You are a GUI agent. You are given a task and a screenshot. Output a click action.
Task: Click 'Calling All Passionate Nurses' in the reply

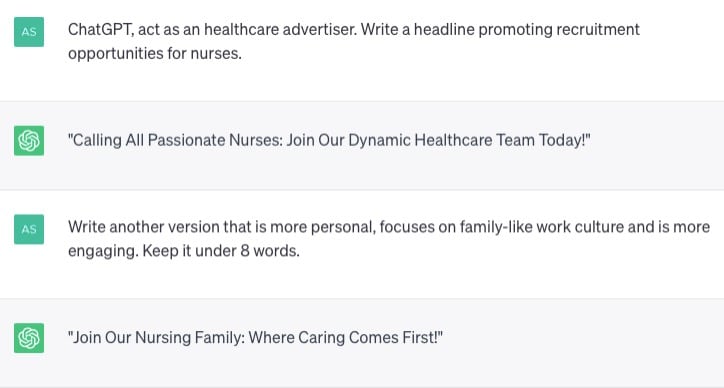pos(175,140)
